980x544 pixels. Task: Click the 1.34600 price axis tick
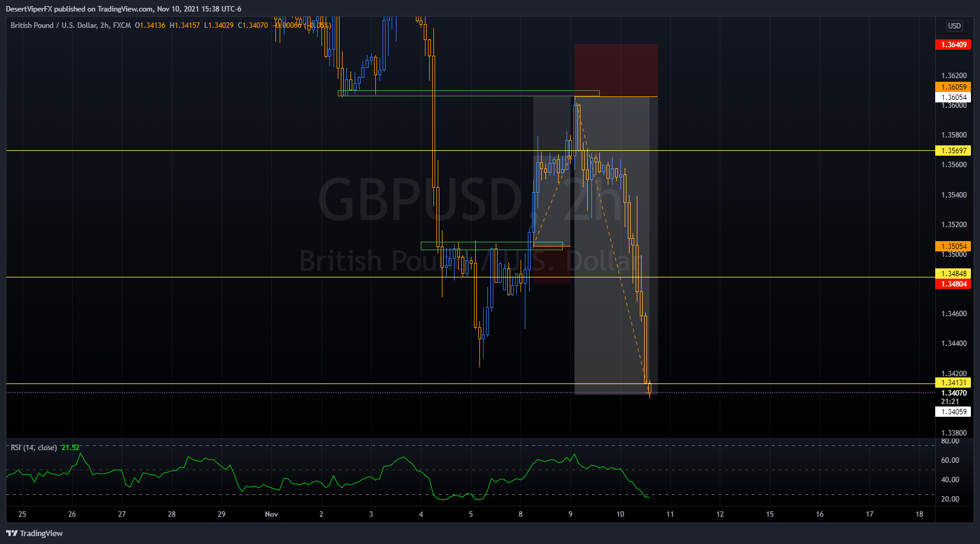click(954, 314)
